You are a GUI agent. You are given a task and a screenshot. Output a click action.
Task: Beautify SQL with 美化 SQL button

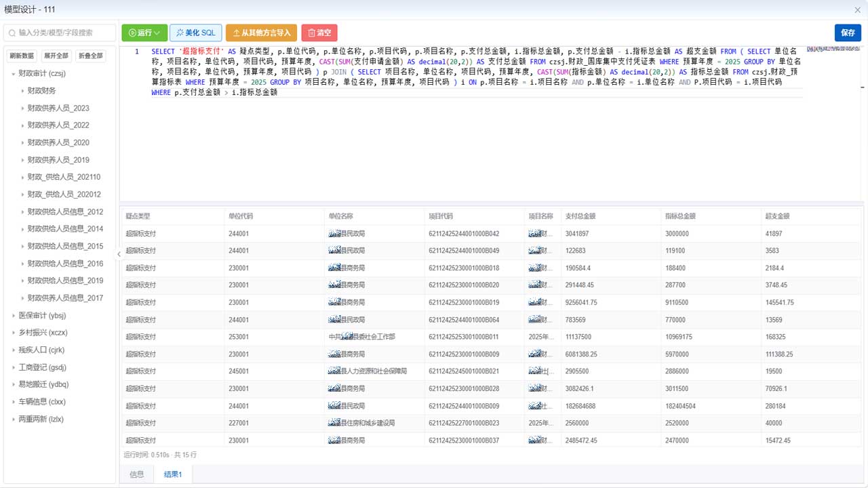click(195, 33)
